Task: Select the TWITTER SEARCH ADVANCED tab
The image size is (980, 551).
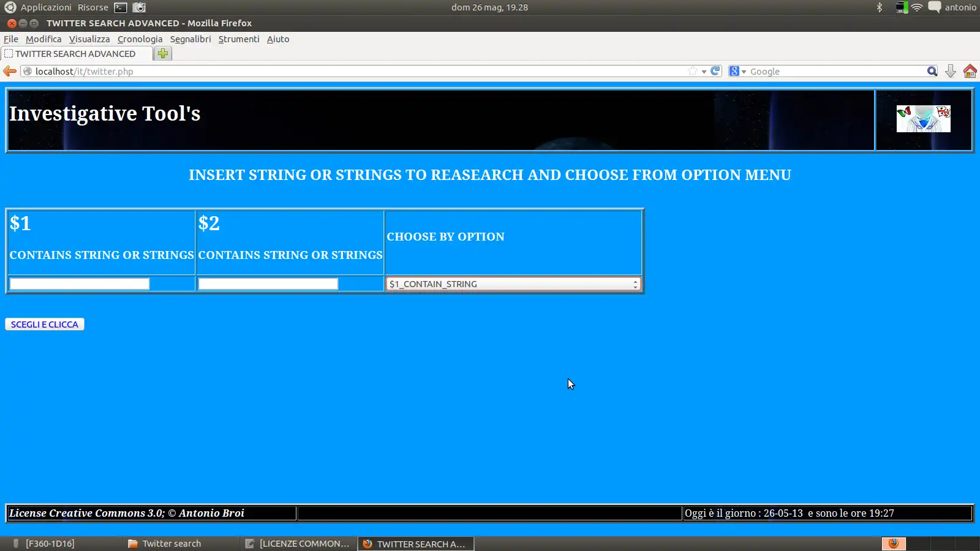Action: coord(76,54)
